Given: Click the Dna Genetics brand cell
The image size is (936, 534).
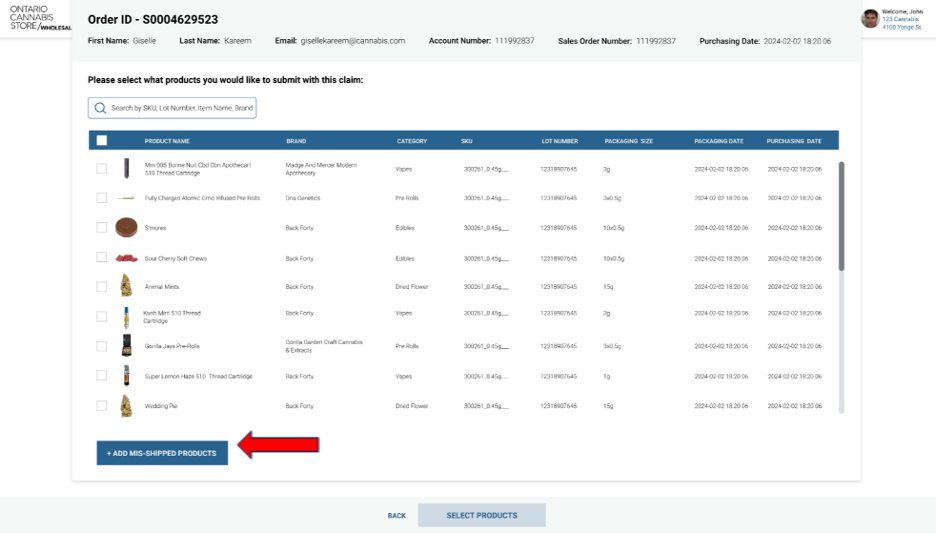Looking at the screenshot, I should [x=303, y=198].
